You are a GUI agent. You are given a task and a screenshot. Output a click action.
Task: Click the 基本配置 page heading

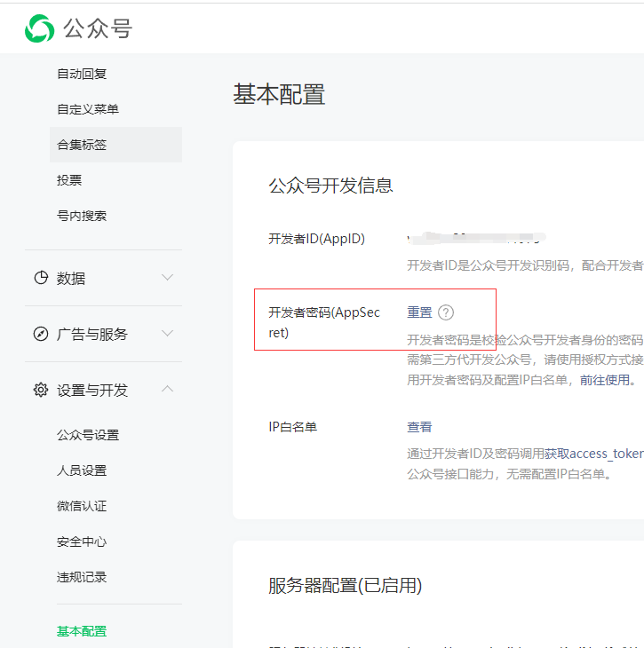point(279,94)
